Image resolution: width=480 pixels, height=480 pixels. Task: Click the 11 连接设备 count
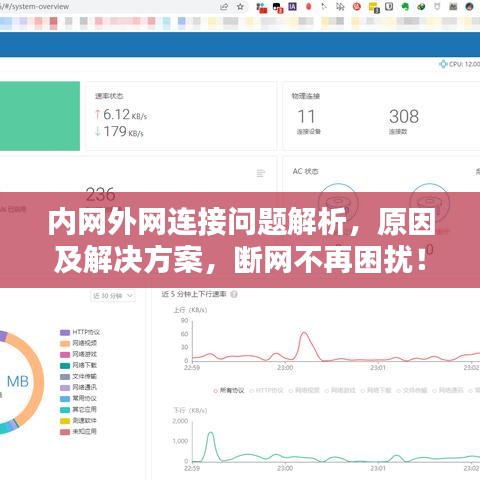click(306, 117)
